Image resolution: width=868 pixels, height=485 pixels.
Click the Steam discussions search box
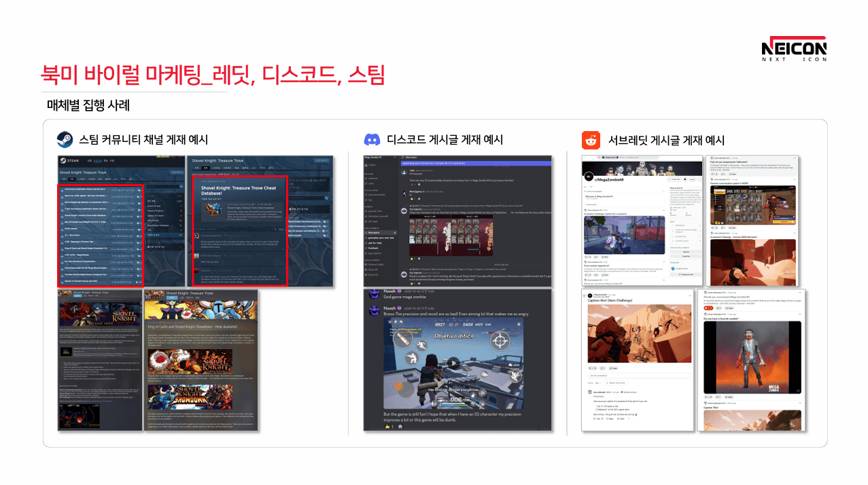point(164,187)
